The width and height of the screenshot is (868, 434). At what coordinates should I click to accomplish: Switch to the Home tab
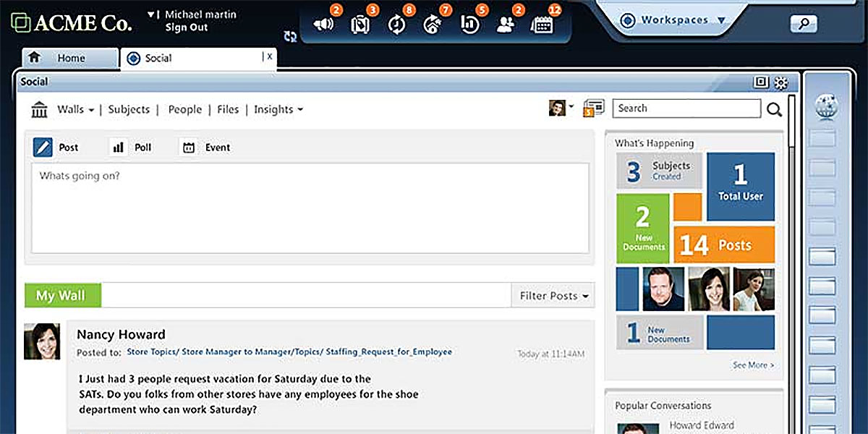pos(70,59)
